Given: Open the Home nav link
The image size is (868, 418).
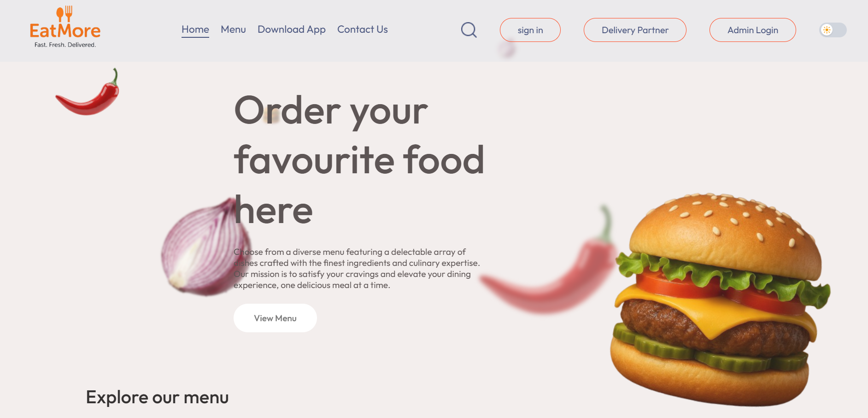Looking at the screenshot, I should (195, 29).
